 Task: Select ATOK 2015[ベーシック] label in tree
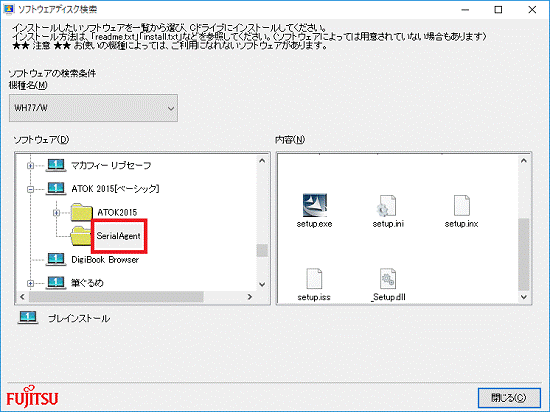click(x=115, y=189)
